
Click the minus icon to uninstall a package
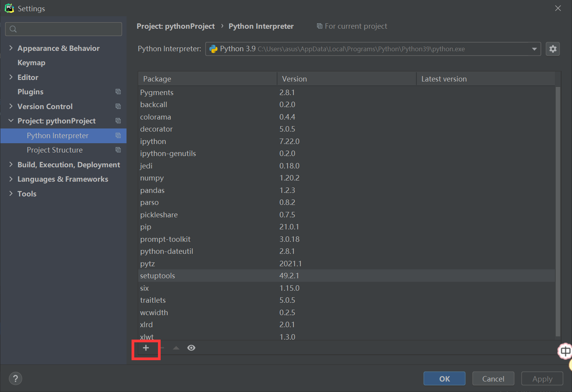pos(162,348)
